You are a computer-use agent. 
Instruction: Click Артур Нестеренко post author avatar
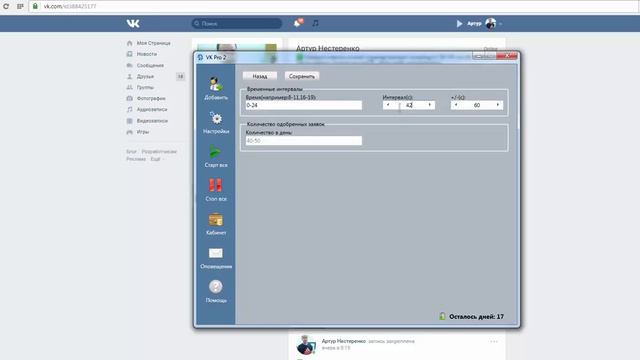tap(306, 345)
